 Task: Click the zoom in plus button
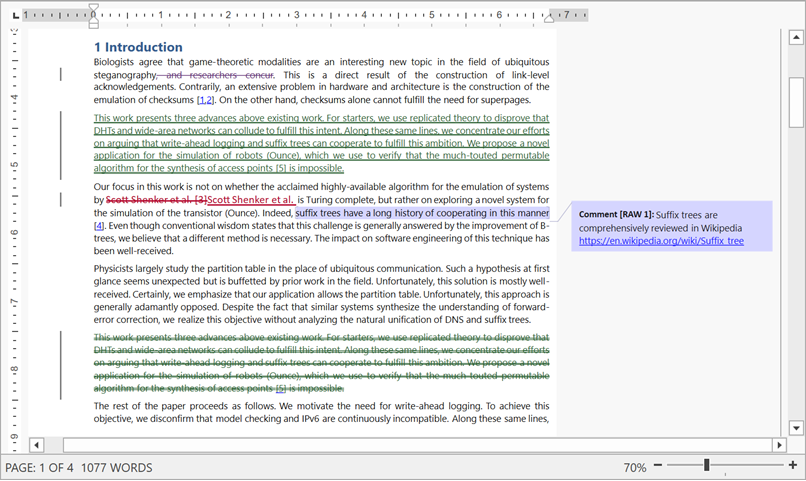point(793,466)
